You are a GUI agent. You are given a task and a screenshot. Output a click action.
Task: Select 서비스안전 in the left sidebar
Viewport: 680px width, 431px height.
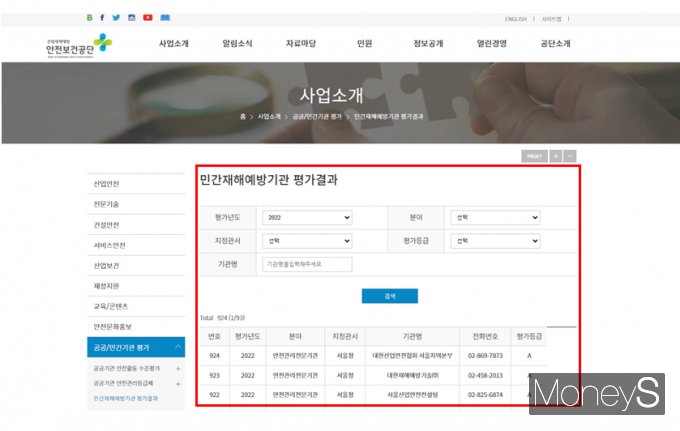(x=136, y=245)
